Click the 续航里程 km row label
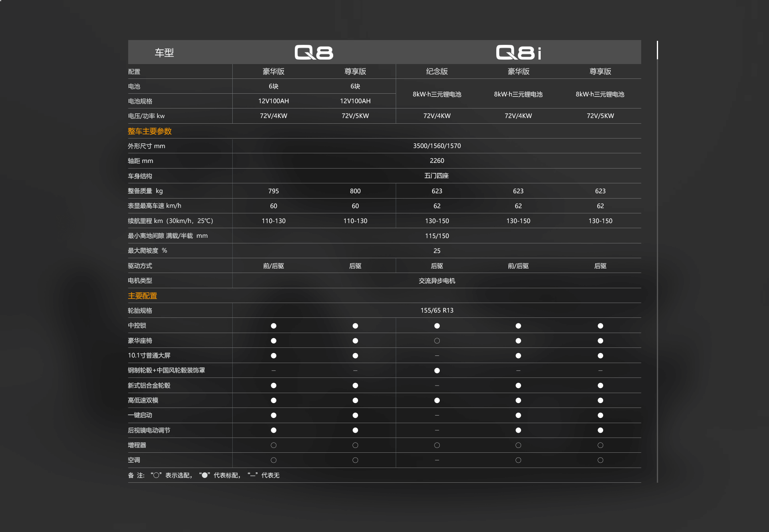This screenshot has width=769, height=532. (171, 221)
